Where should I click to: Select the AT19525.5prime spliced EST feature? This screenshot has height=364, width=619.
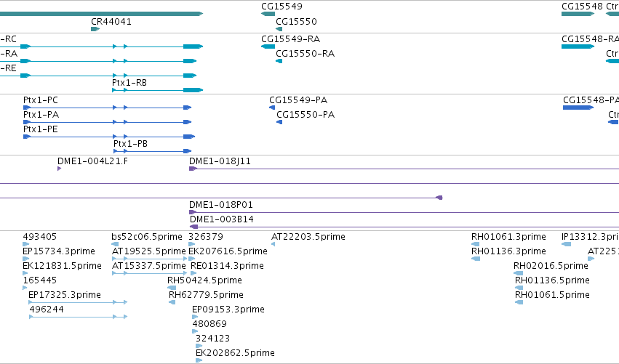pyautogui.click(x=150, y=259)
